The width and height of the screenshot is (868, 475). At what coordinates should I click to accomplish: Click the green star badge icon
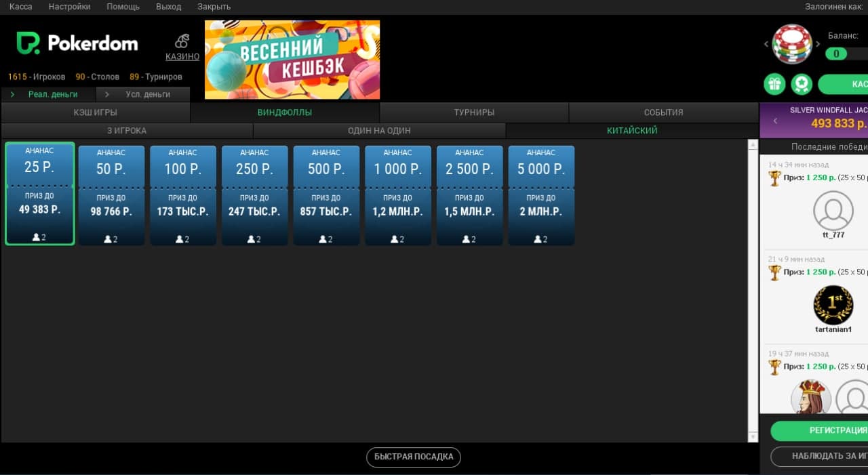click(x=802, y=84)
